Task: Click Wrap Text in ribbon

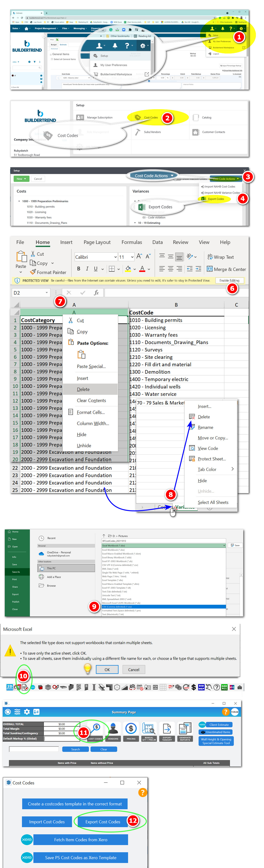Action: click(221, 257)
